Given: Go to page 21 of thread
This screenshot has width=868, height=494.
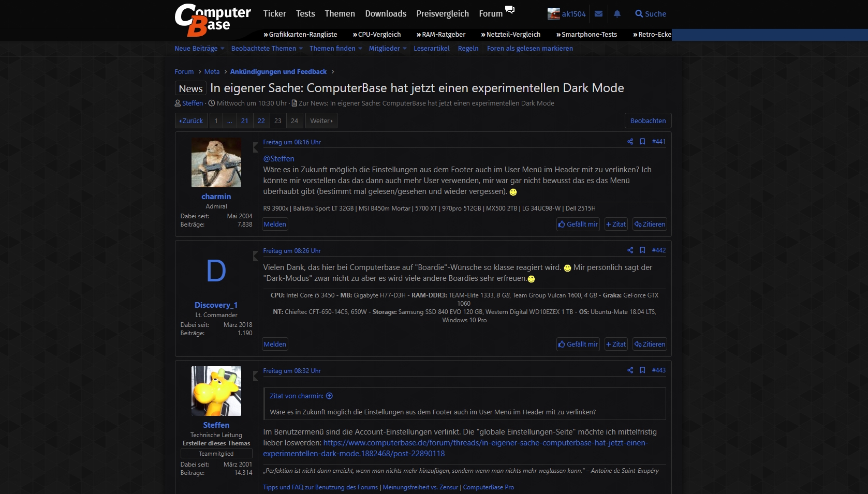Looking at the screenshot, I should 244,121.
